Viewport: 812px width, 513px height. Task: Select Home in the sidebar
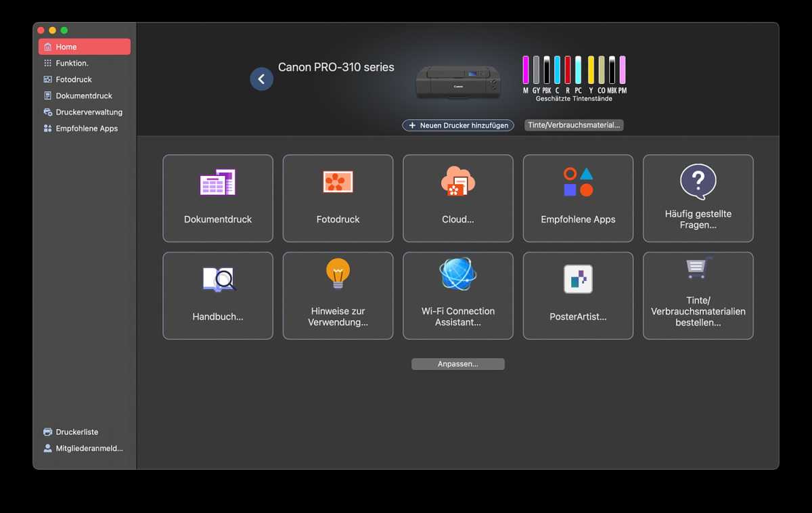pos(85,47)
